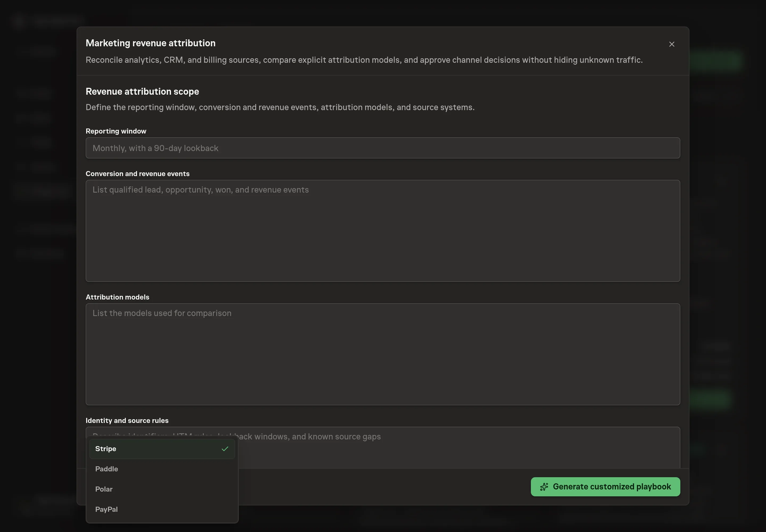Choose Paddle from the dropdown options

click(x=162, y=469)
